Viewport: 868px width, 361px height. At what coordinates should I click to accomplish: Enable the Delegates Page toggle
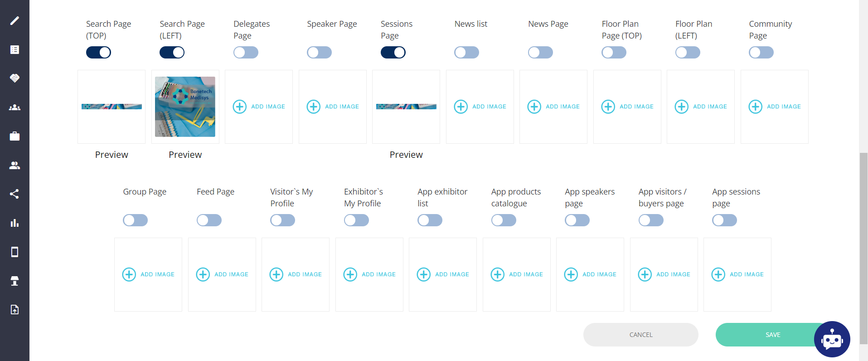pyautogui.click(x=246, y=53)
